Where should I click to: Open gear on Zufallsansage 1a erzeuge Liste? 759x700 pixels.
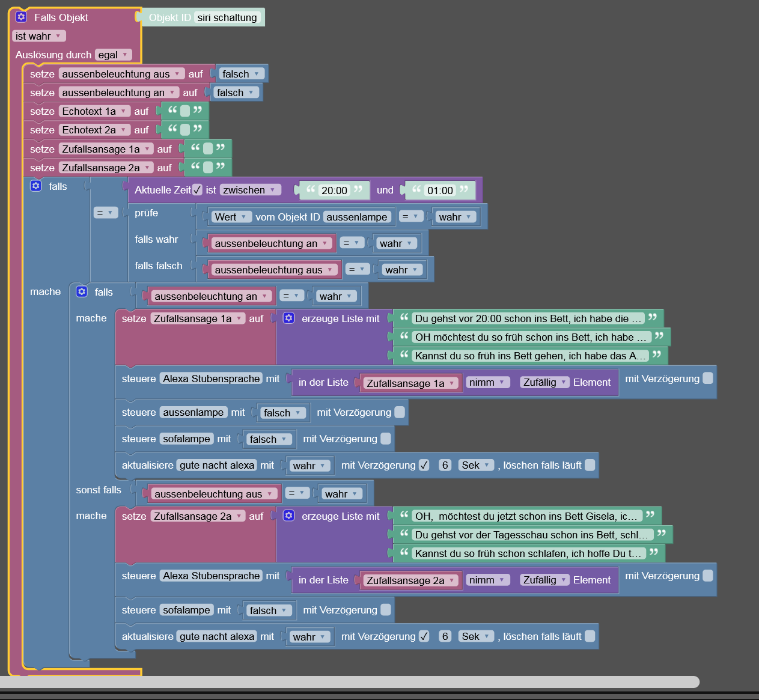[289, 318]
